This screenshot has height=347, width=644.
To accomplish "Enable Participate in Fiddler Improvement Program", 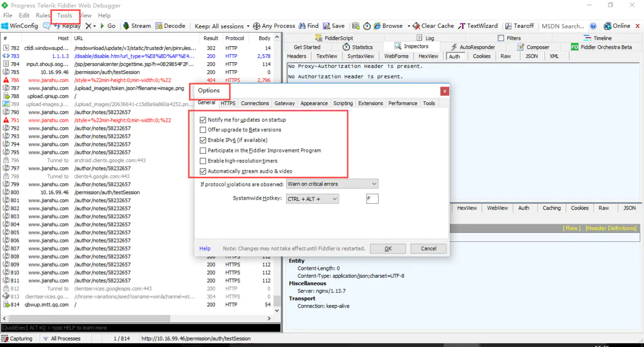I will coord(203,151).
